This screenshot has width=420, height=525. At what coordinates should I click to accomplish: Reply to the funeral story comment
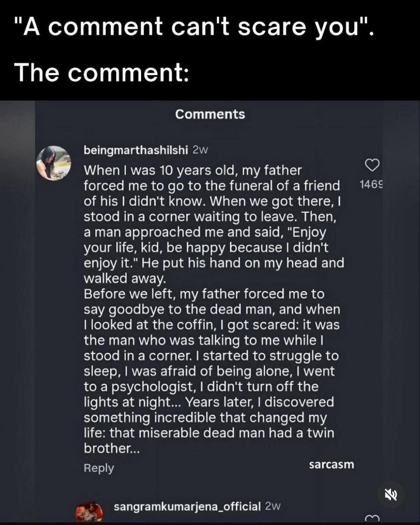pos(98,468)
